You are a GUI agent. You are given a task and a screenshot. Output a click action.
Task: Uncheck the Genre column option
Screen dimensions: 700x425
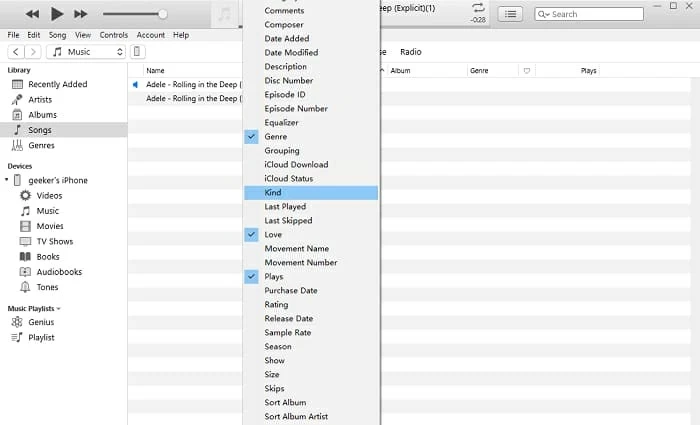(x=275, y=136)
